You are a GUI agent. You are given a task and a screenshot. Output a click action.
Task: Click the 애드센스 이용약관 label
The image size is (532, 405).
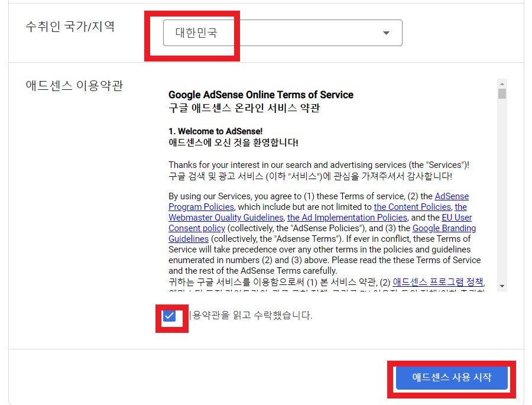tap(74, 85)
